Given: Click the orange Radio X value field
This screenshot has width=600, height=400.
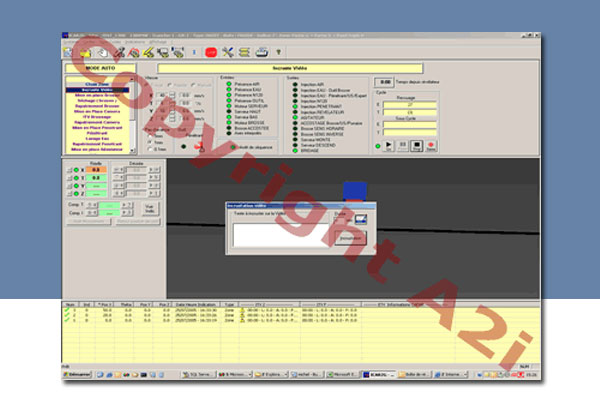Looking at the screenshot, I should tap(97, 170).
